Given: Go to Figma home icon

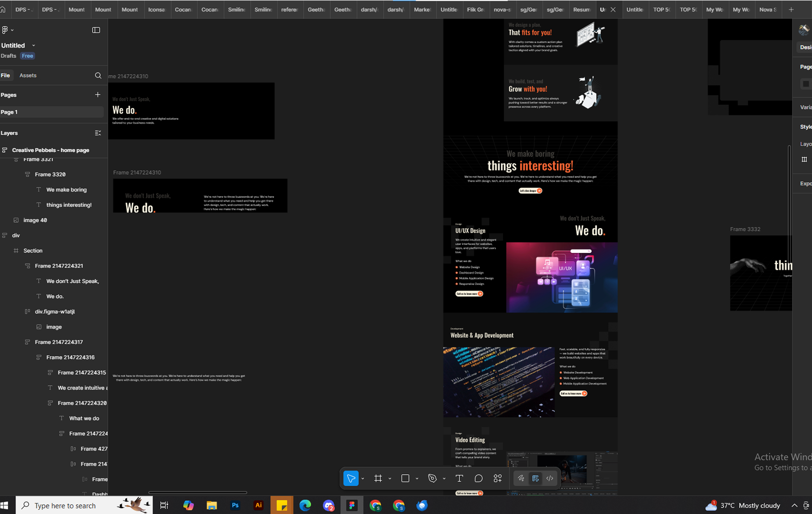Looking at the screenshot, I should (x=3, y=9).
